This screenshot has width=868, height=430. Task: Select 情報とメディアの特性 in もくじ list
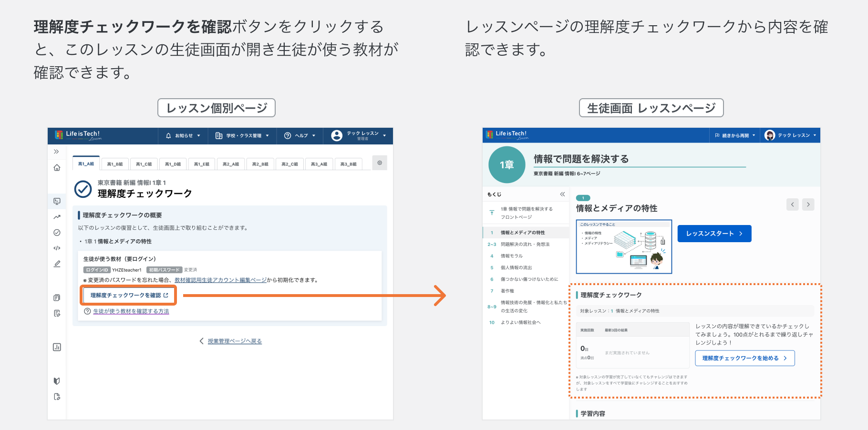[527, 233]
